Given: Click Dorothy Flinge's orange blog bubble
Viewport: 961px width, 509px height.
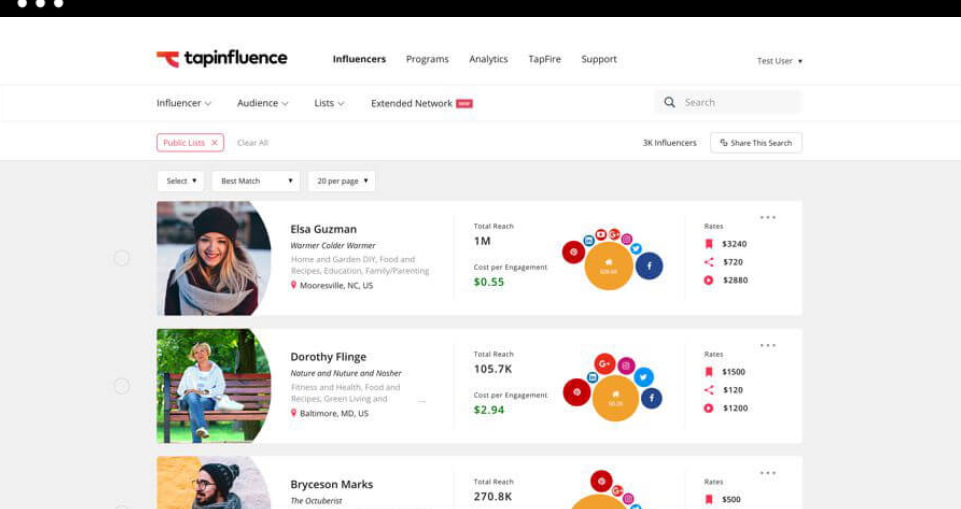Looking at the screenshot, I should click(x=615, y=398).
